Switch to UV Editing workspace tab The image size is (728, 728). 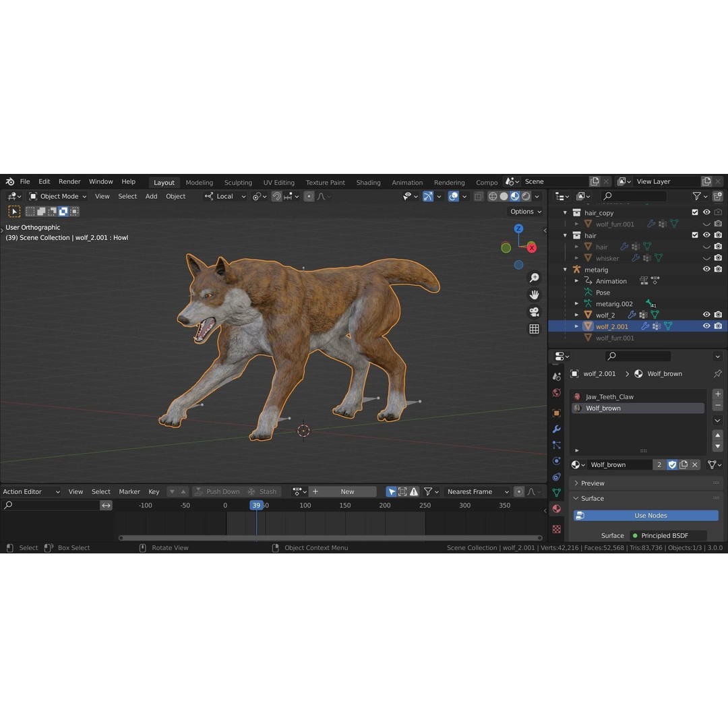[x=279, y=183]
